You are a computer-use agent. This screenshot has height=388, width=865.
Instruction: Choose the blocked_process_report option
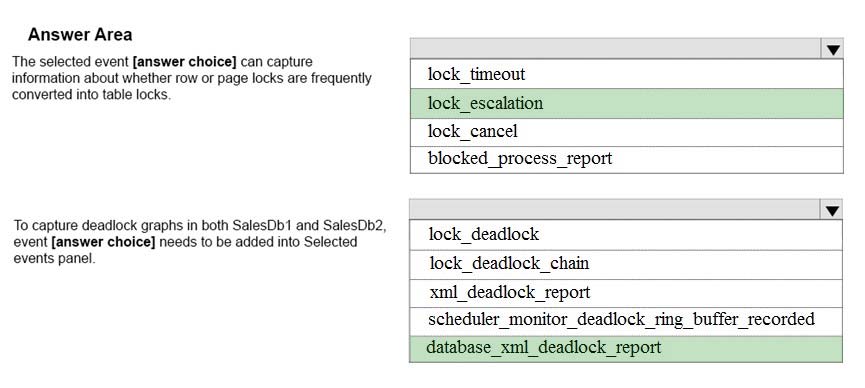tap(627, 160)
